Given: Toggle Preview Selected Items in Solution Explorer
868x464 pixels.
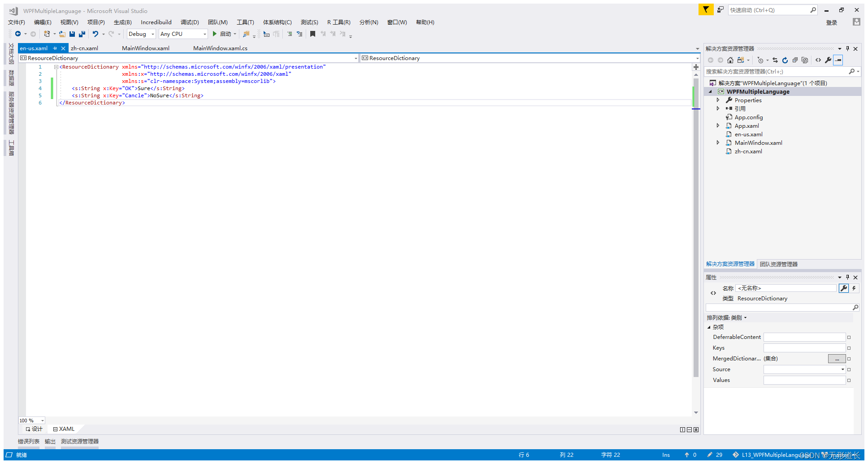Looking at the screenshot, I should [838, 60].
